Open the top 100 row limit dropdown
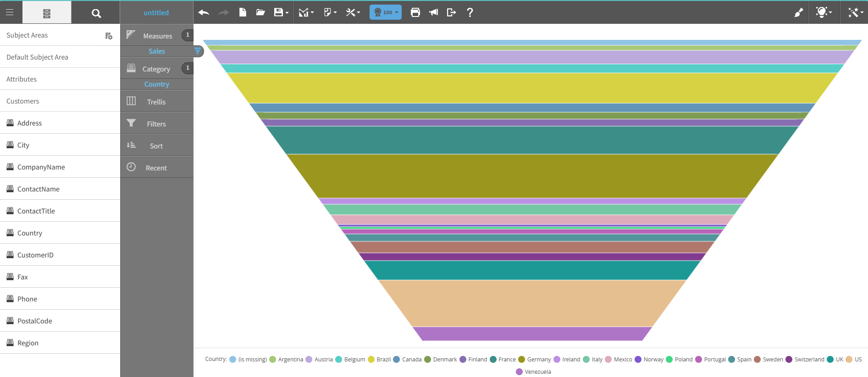 (x=386, y=12)
